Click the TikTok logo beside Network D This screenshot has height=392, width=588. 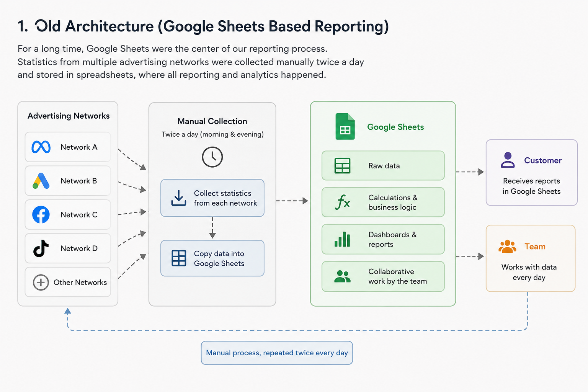41,248
